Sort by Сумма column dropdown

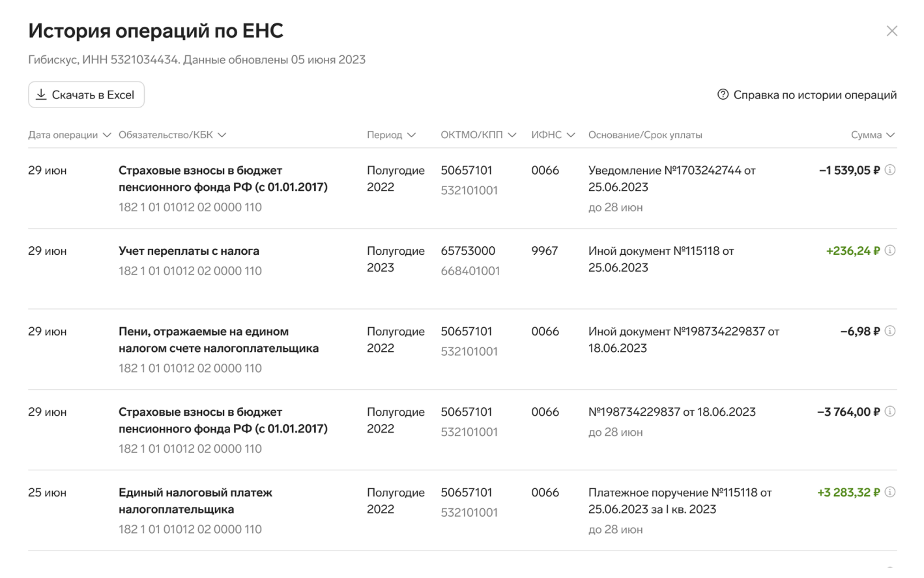coord(873,135)
